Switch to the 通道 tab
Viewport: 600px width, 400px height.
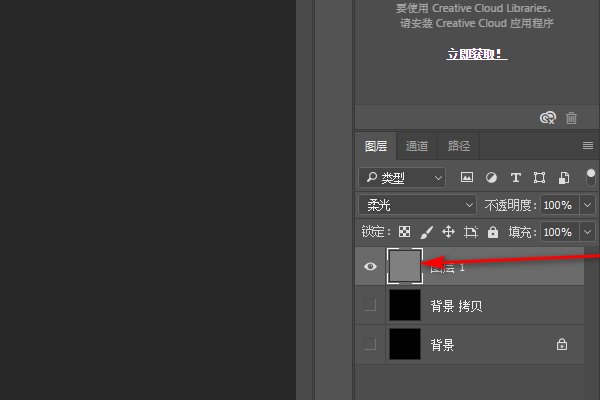click(x=417, y=146)
